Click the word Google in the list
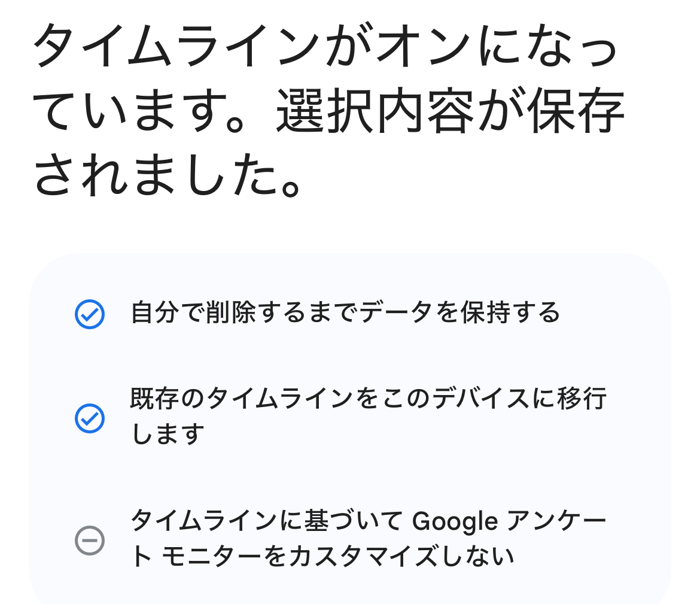 (x=456, y=521)
